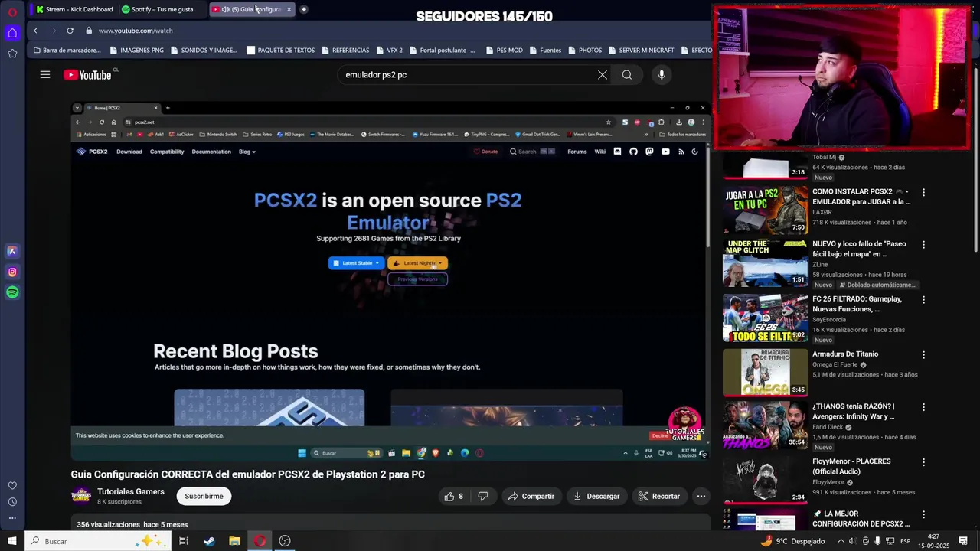The image size is (980, 551).
Task: Open Tutoriales Gamers channel name link
Action: coord(131,491)
